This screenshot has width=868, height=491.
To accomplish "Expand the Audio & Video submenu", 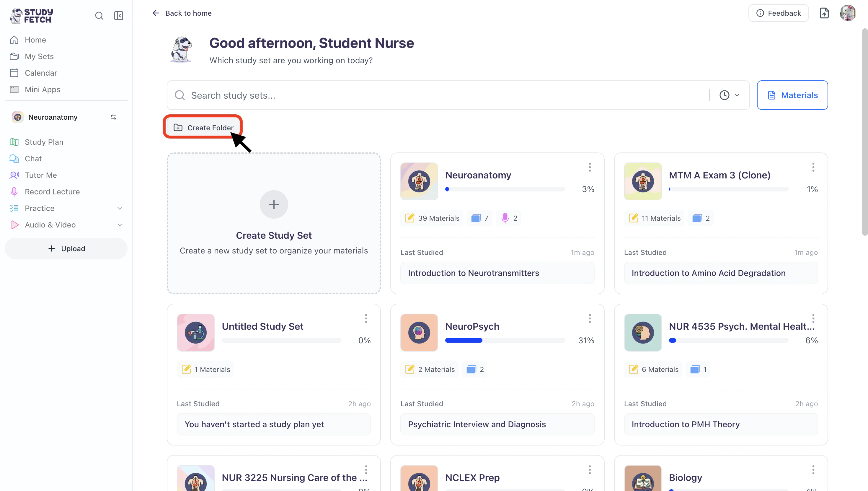I will [x=120, y=225].
